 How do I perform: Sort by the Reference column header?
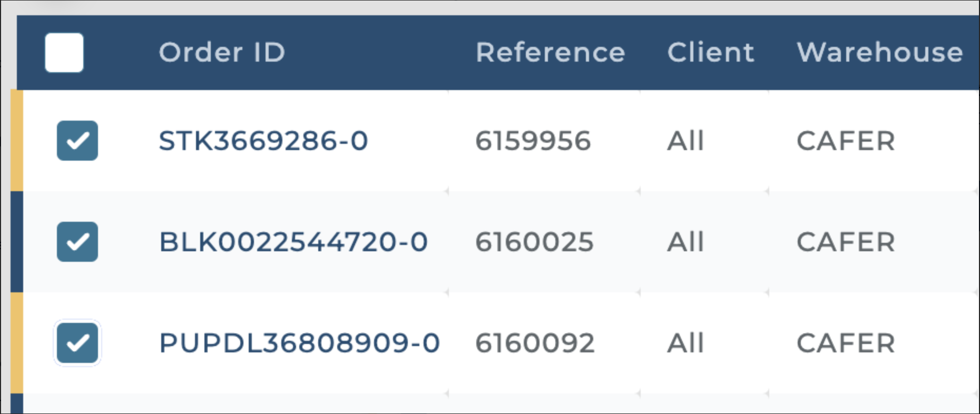tap(550, 52)
